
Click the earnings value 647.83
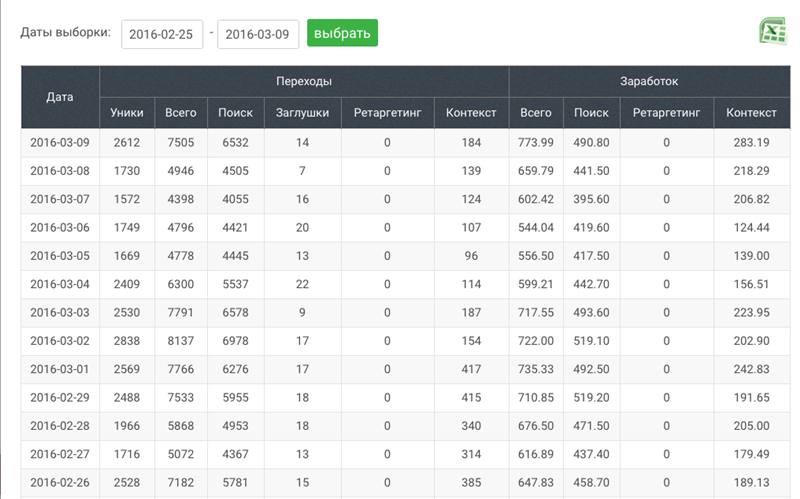[x=536, y=482]
